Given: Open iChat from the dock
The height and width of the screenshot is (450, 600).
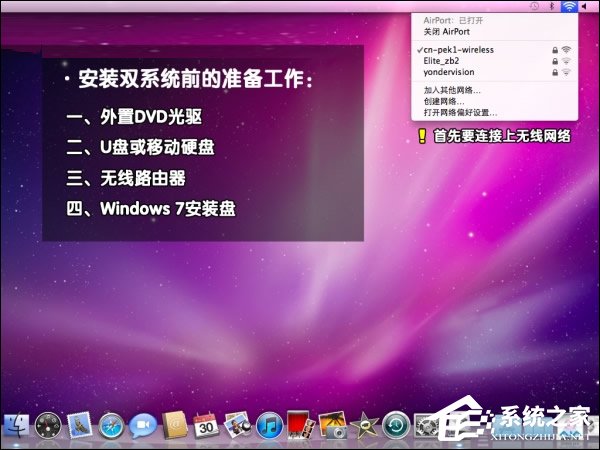Looking at the screenshot, I should (142, 427).
